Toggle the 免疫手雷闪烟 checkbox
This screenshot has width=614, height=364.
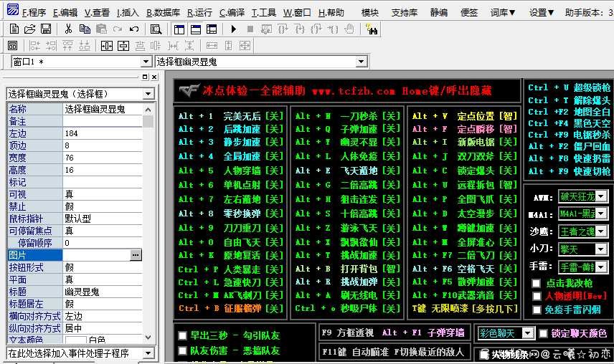pos(537,310)
